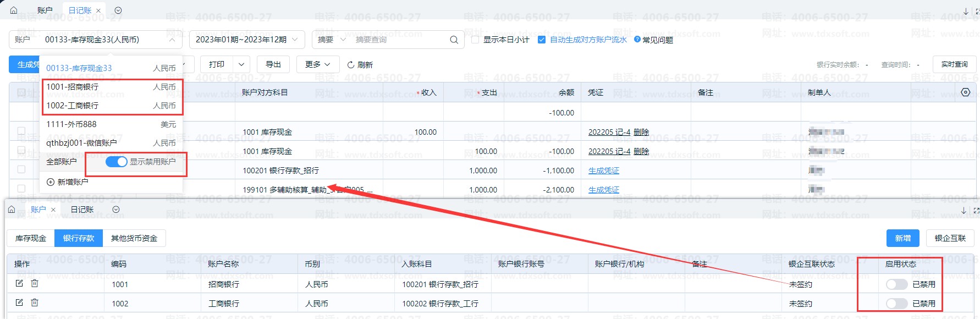Click the 常见问题 help icon
The height and width of the screenshot is (319, 980).
pos(637,40)
